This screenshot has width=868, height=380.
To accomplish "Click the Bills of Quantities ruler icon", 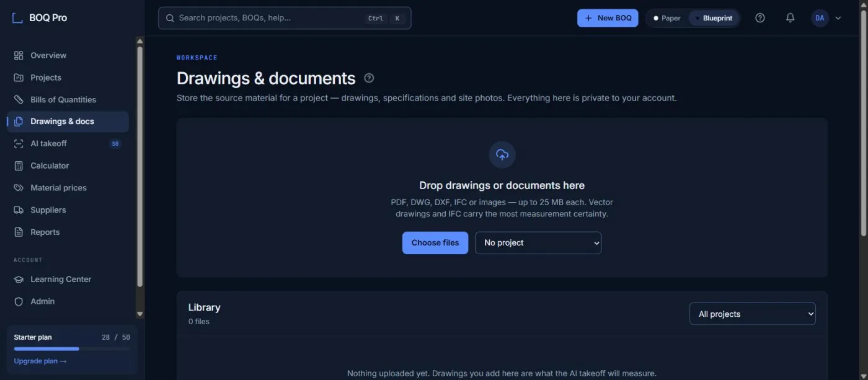I will (19, 100).
